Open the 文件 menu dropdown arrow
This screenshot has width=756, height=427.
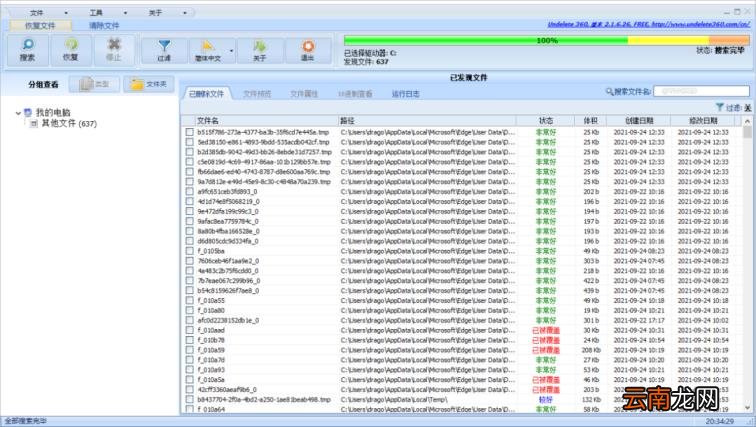pos(66,13)
